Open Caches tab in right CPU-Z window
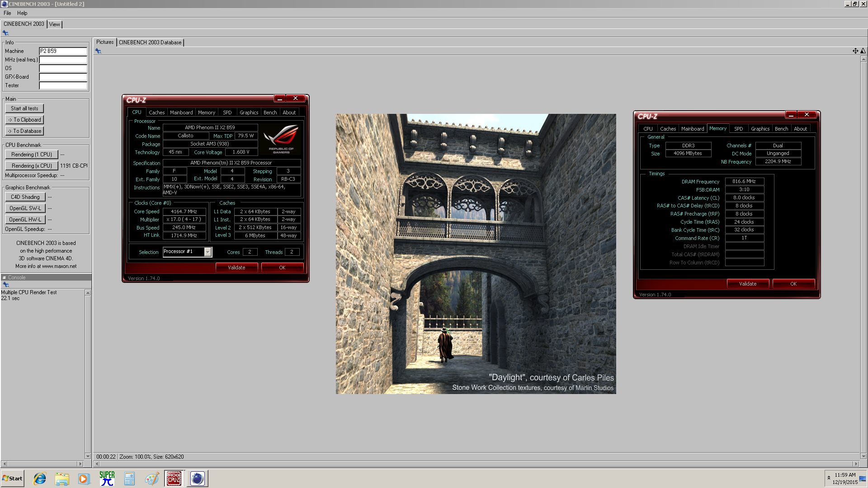 (x=668, y=129)
